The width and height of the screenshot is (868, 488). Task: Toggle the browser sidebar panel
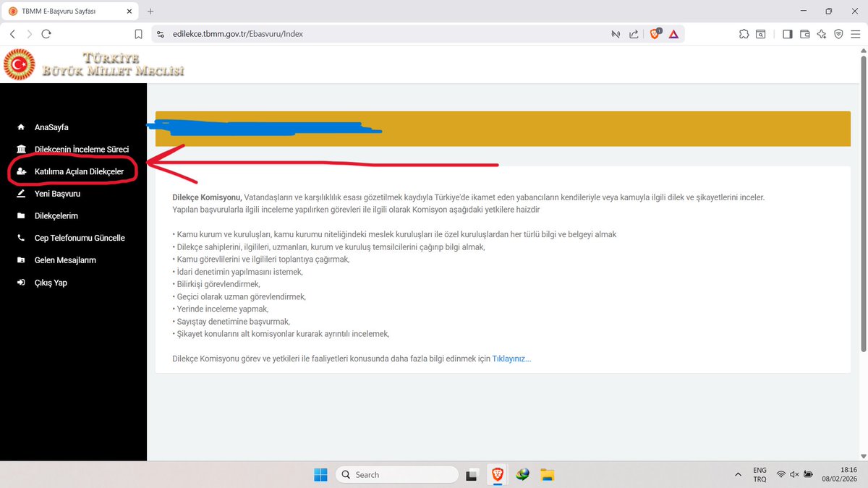click(788, 34)
